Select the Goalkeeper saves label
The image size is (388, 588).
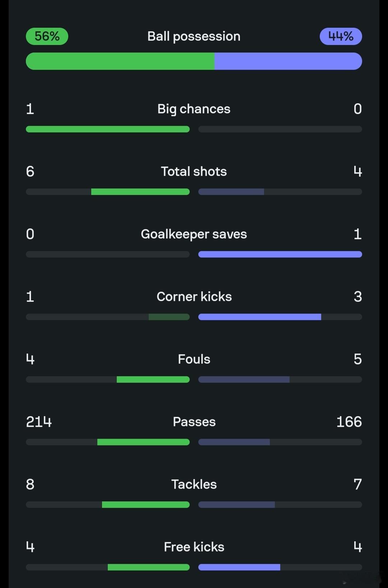(194, 234)
